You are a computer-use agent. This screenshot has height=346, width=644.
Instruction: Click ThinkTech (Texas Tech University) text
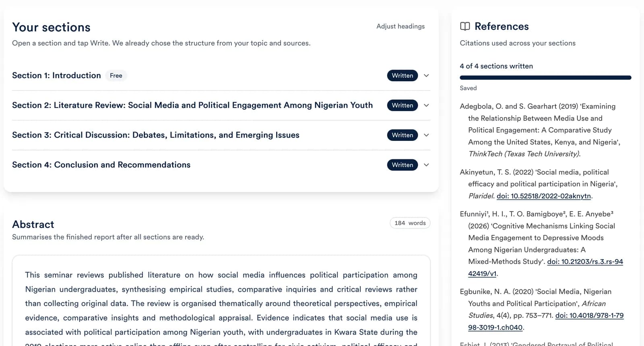point(524,154)
